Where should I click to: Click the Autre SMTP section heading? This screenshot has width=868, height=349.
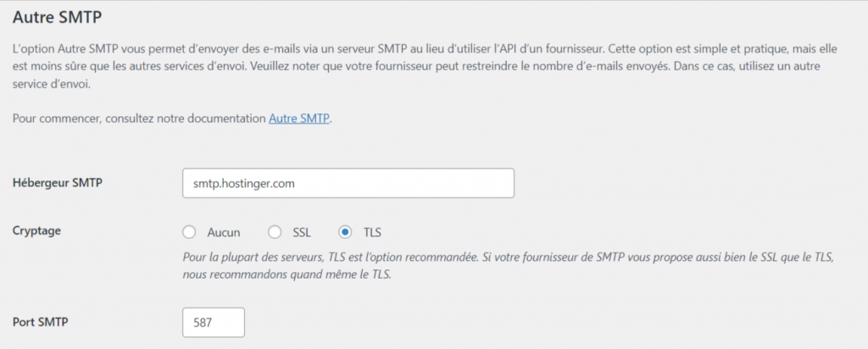click(63, 15)
